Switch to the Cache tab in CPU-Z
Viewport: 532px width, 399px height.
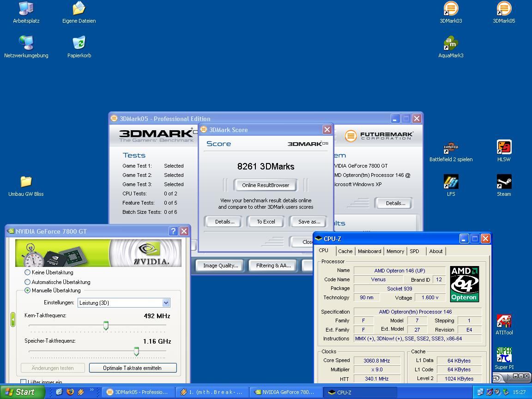point(345,251)
